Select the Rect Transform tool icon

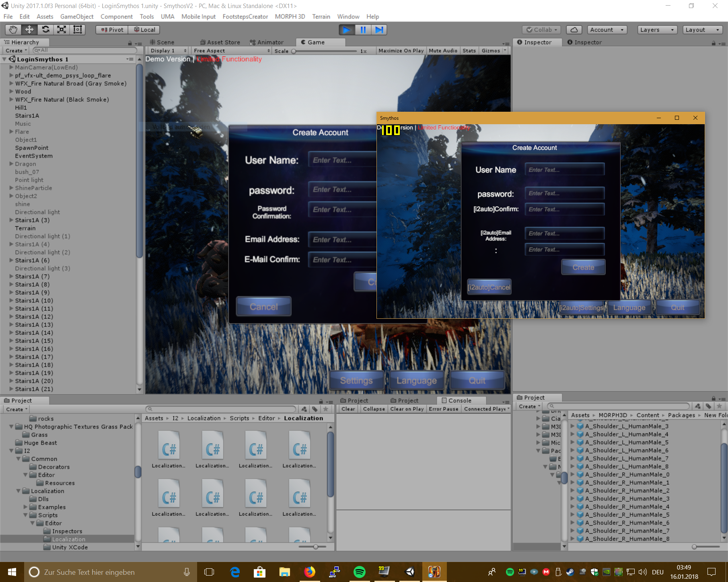click(78, 30)
